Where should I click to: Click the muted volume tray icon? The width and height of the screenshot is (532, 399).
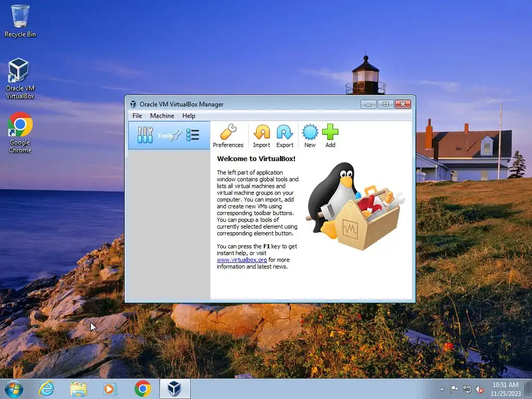(480, 389)
